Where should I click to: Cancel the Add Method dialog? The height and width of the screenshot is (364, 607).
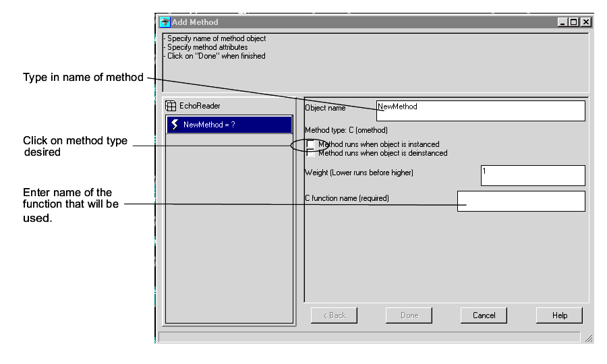coord(484,315)
